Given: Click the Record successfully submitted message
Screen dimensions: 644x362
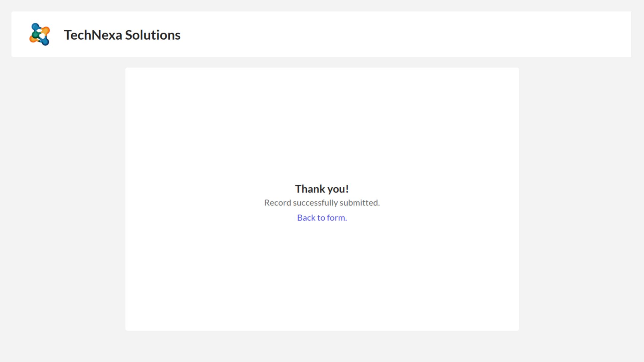Looking at the screenshot, I should coord(322,203).
